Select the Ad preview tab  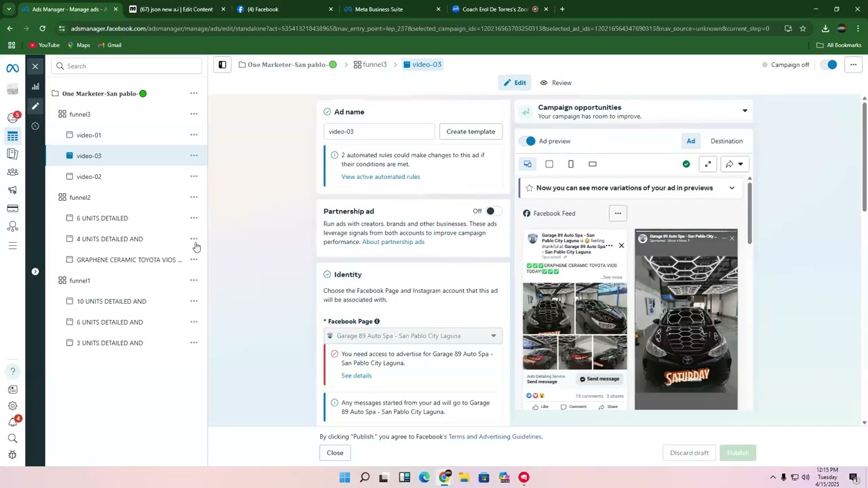coord(690,141)
